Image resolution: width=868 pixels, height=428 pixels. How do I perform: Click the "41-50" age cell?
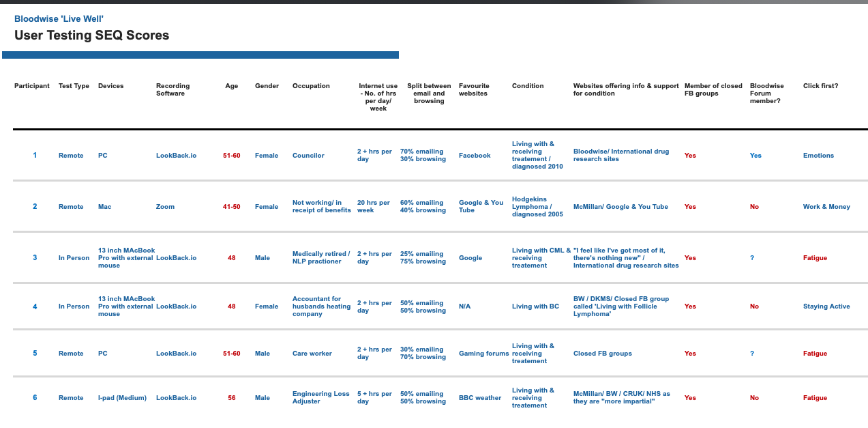click(232, 207)
